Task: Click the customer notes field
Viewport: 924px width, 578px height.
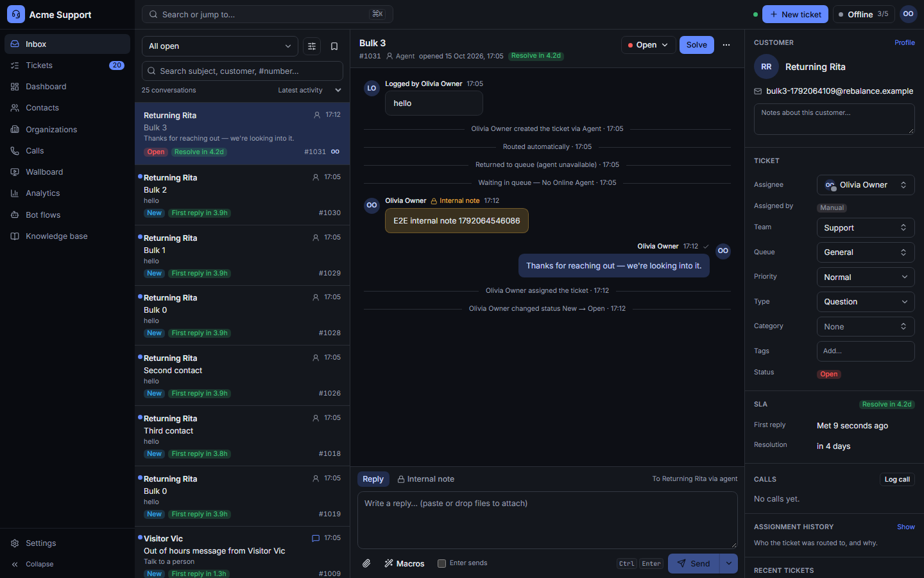Action: (x=834, y=119)
